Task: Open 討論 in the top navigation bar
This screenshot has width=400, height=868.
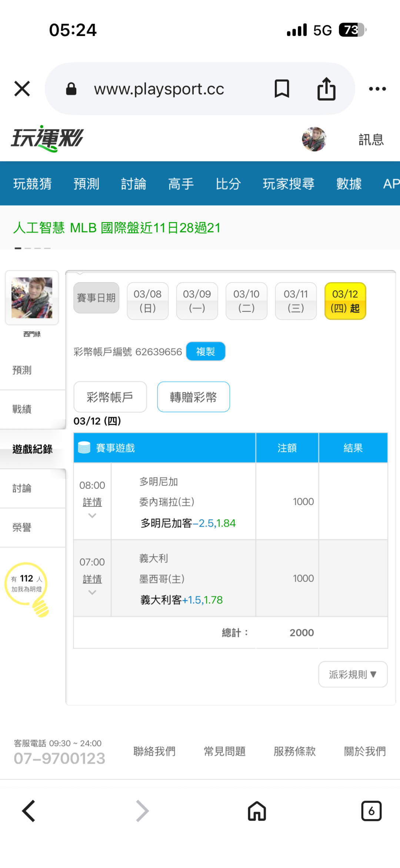Action: pos(134,184)
